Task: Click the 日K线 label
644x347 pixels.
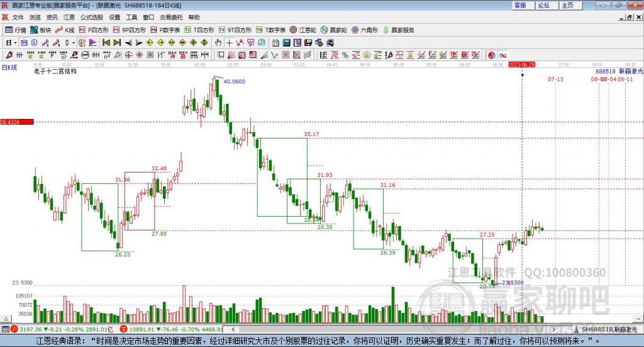Action: pos(9,67)
